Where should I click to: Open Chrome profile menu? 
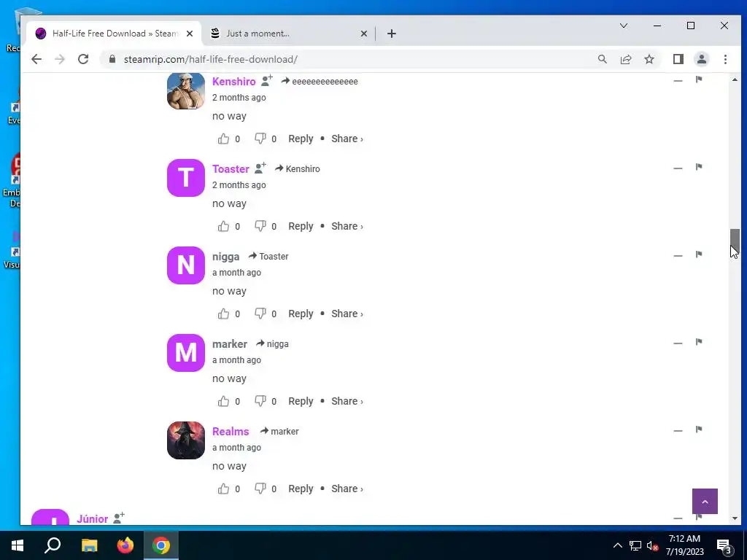point(702,59)
